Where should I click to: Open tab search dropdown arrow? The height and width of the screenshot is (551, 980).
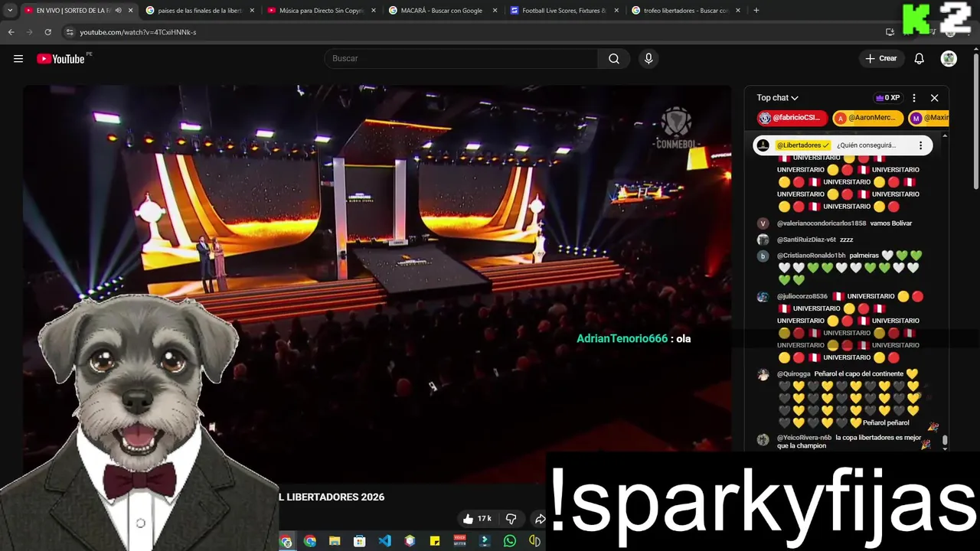point(10,11)
